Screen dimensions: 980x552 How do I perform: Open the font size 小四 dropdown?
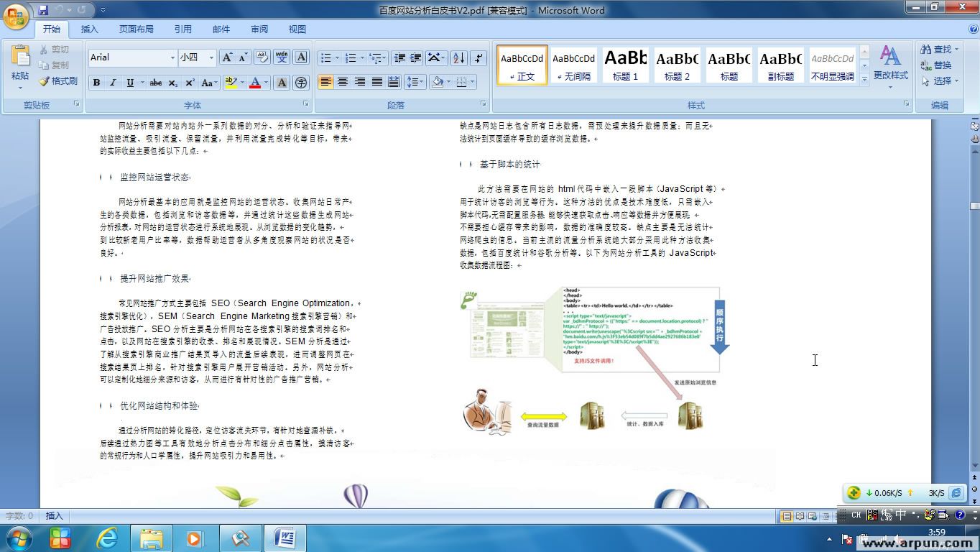point(211,57)
